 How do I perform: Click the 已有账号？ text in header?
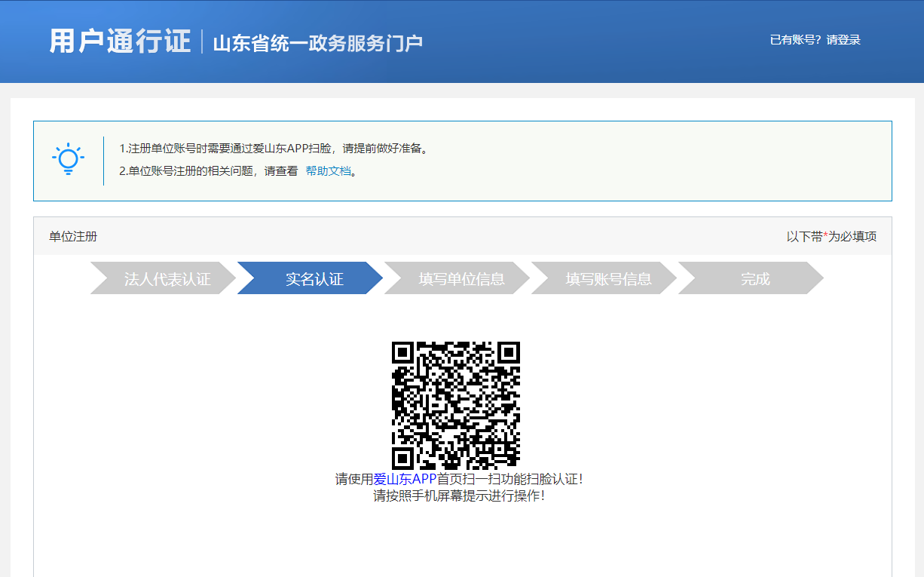pos(796,40)
